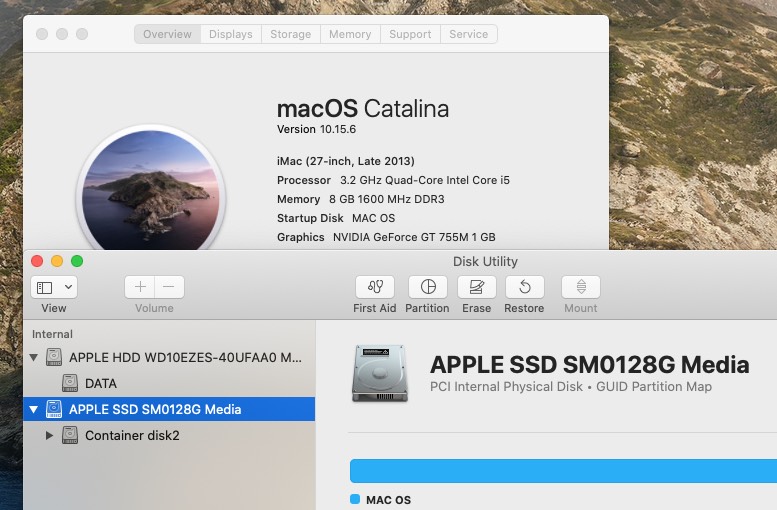Click the Startup Disk MAC OS line
The image size is (777, 510).
coord(336,218)
